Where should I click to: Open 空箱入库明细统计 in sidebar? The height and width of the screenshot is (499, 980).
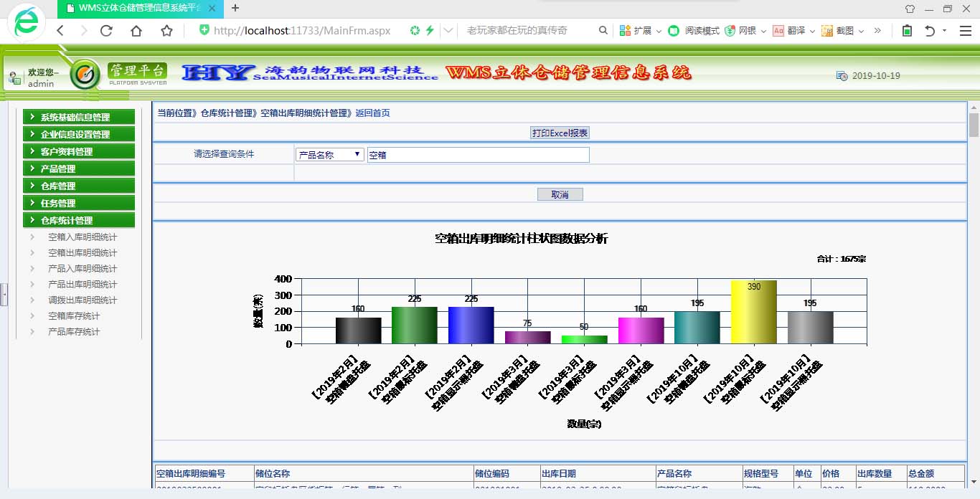[83, 237]
